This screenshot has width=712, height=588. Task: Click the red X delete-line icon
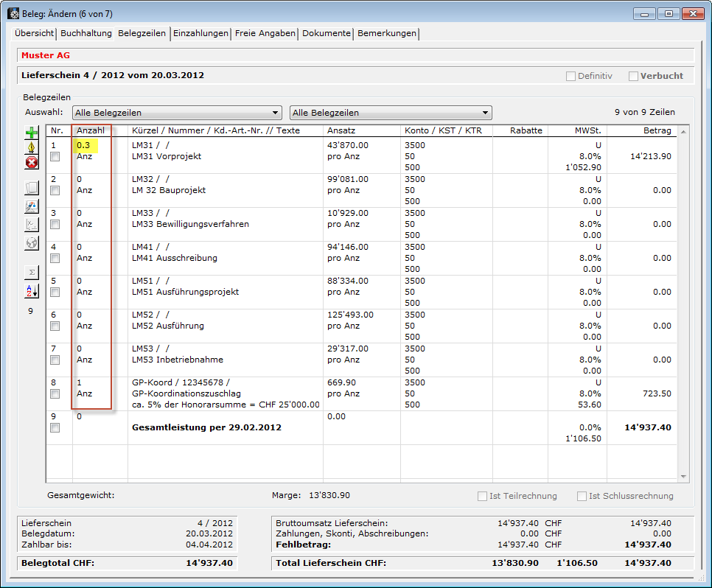point(32,163)
